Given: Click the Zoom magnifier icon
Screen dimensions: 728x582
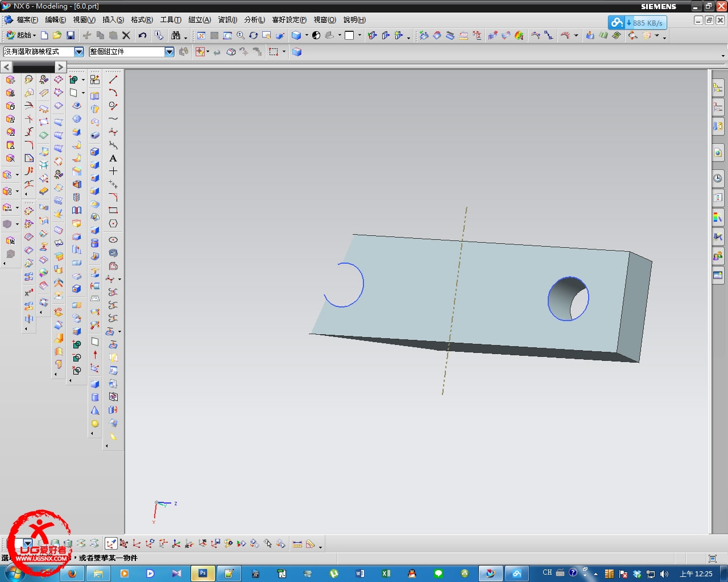Looking at the screenshot, I should pos(241,35).
